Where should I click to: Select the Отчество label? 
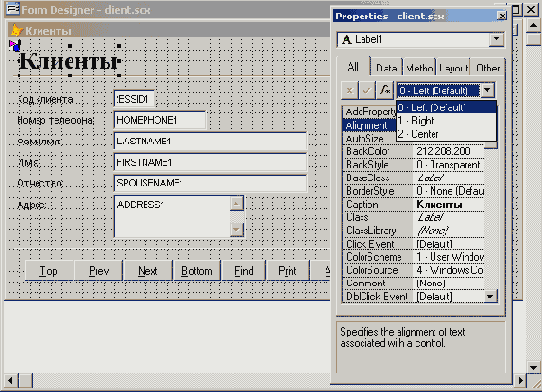click(x=40, y=183)
